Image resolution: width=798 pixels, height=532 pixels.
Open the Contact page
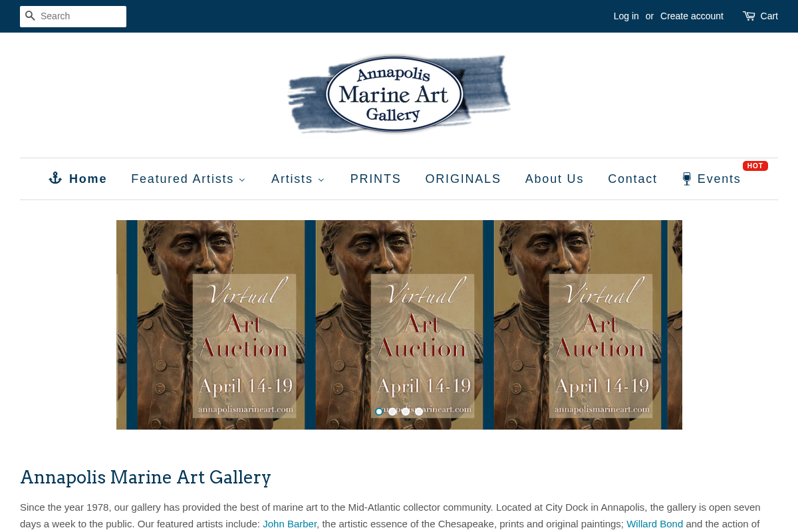[x=632, y=178]
